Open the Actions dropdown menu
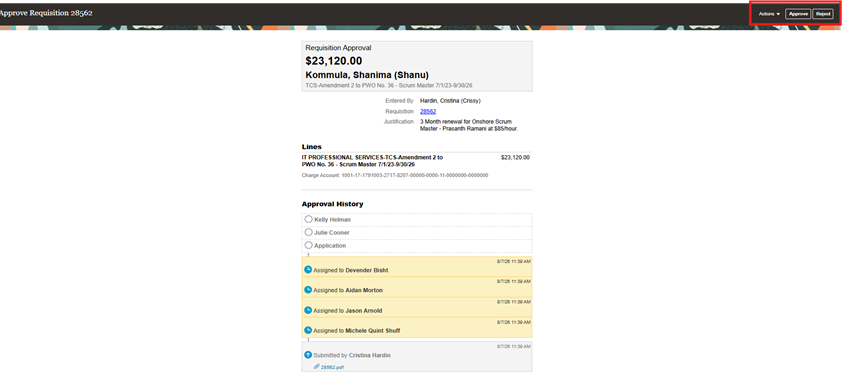 [769, 14]
